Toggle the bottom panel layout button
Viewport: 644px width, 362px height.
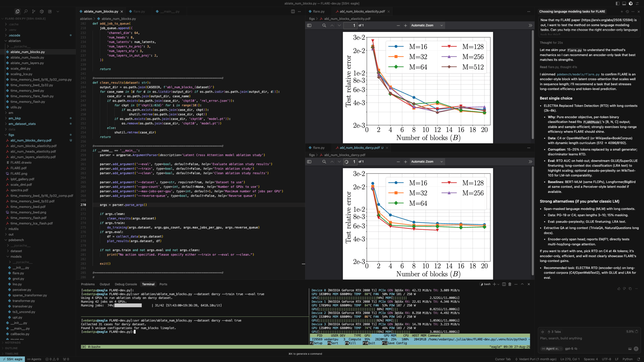coord(624,3)
